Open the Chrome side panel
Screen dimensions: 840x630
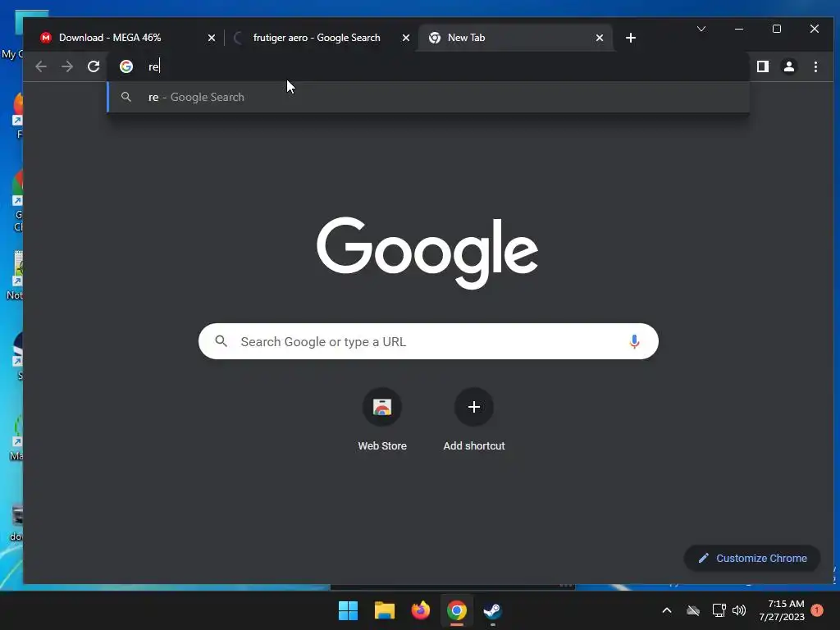(x=763, y=66)
